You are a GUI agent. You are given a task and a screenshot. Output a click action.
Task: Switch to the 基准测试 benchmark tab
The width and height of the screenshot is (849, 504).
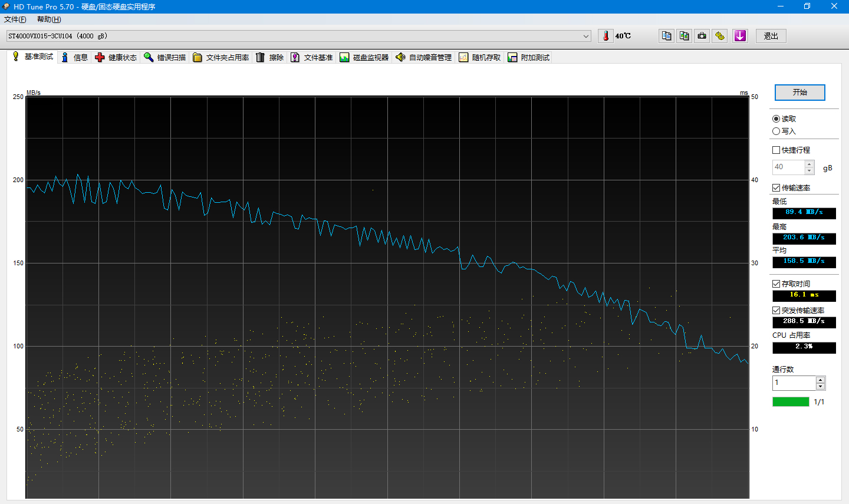pos(33,57)
